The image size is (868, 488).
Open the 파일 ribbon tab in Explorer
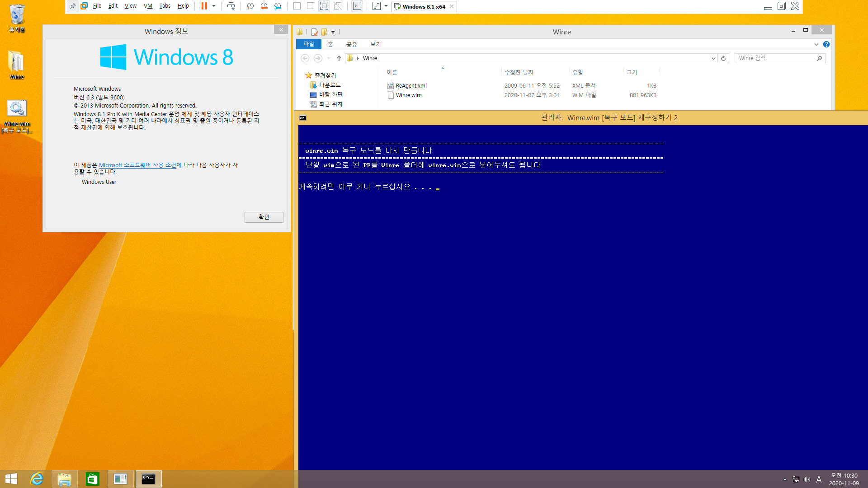[x=309, y=44]
